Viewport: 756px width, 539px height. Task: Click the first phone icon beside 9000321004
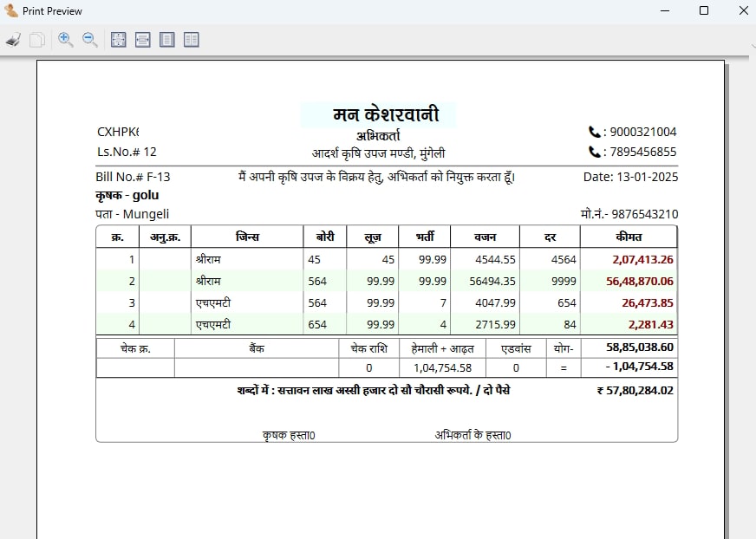click(594, 132)
